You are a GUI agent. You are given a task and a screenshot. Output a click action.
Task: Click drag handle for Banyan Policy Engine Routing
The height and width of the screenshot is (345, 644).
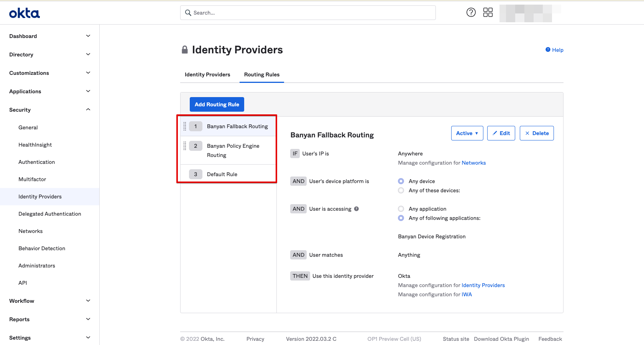pyautogui.click(x=185, y=146)
